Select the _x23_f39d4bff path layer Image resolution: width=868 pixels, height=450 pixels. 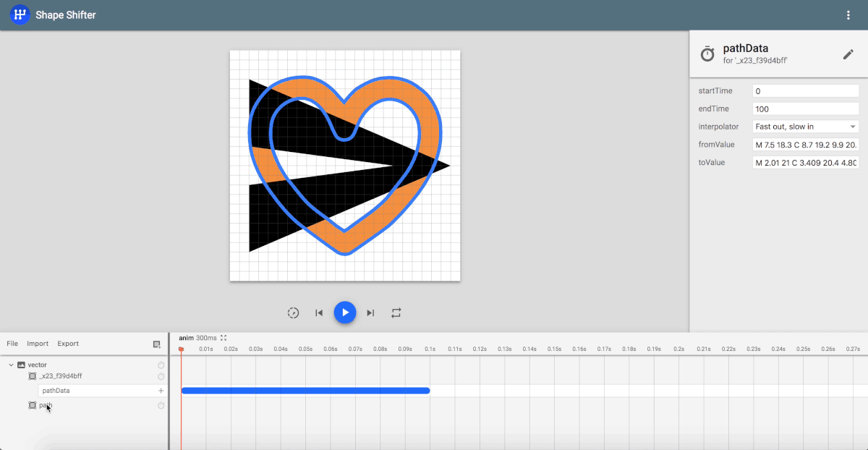click(x=84, y=376)
